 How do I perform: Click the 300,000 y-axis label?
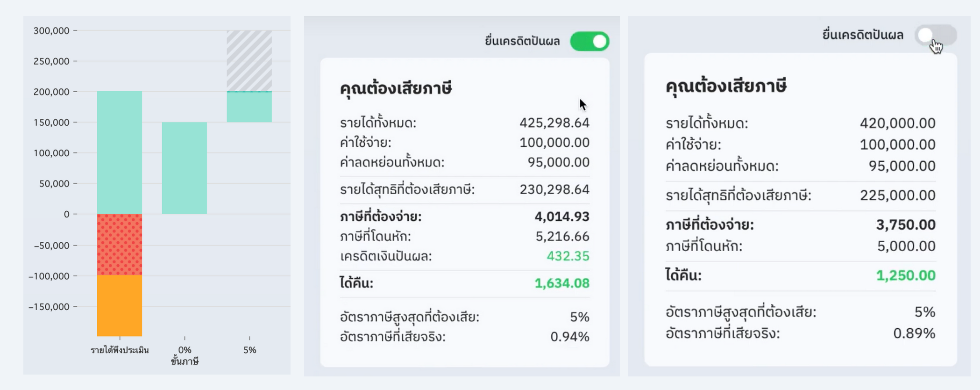[x=51, y=31]
